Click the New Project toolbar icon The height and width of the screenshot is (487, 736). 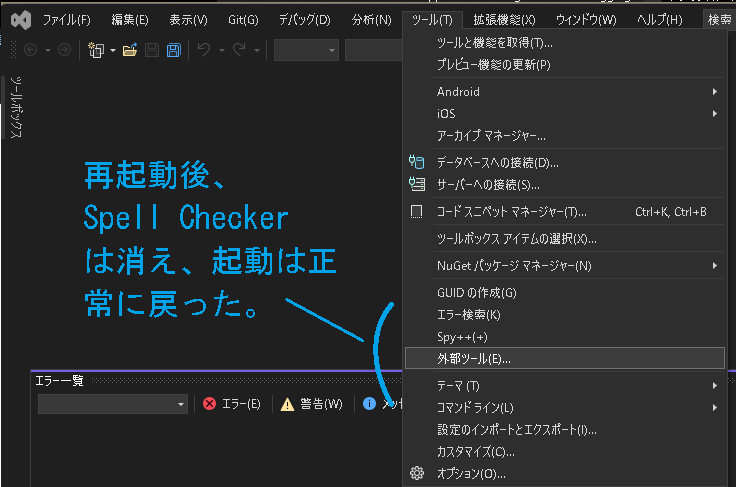point(97,50)
